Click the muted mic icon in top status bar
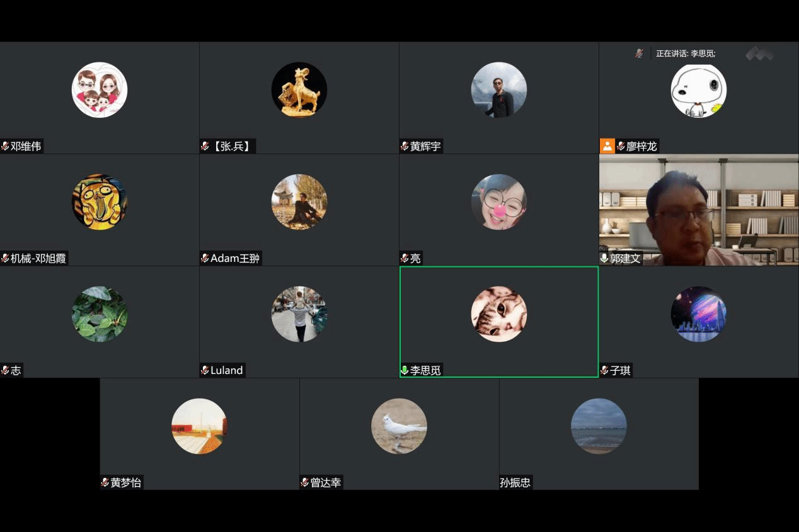Screen dimensions: 799x532 [639, 54]
